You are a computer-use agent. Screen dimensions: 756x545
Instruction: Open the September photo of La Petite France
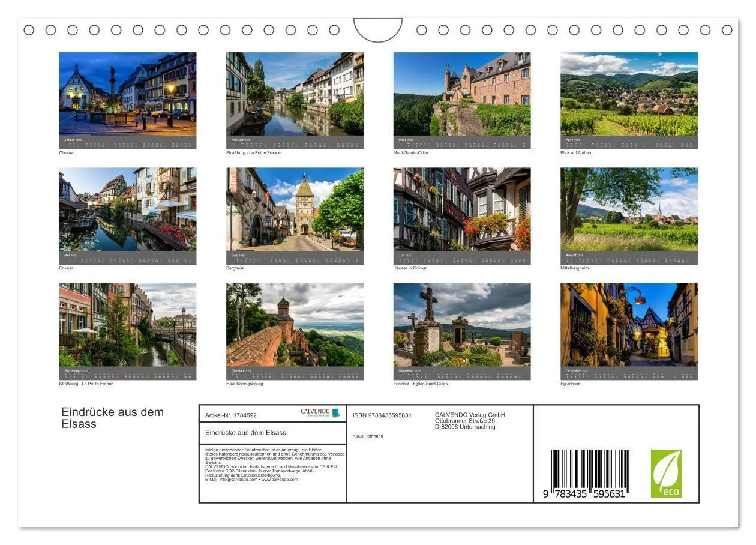tap(127, 325)
